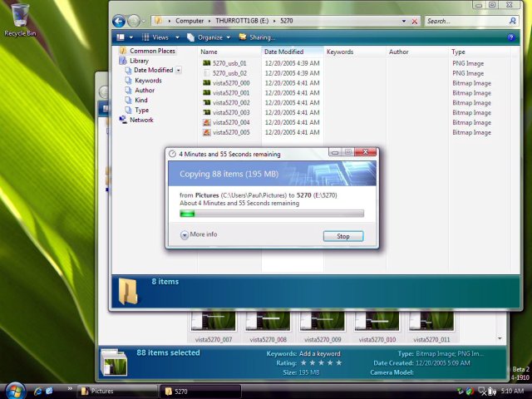Open the Recycle Bin on the desktop
The width and height of the screenshot is (532, 399).
(x=19, y=18)
